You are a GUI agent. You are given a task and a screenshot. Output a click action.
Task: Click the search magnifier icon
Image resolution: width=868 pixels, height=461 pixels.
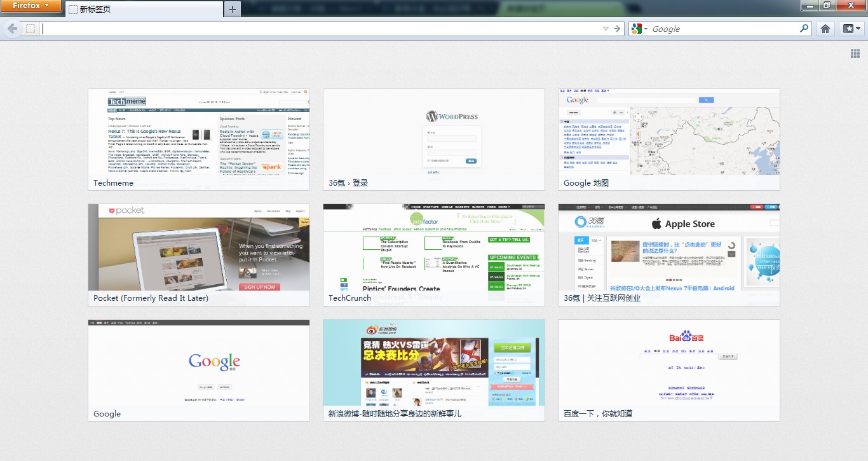[804, 29]
